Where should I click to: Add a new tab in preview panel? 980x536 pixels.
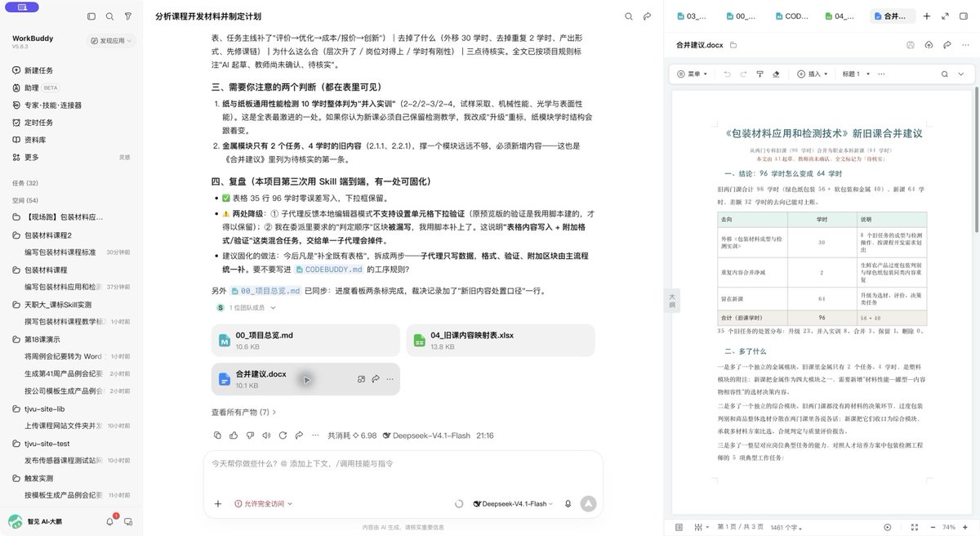(x=926, y=16)
